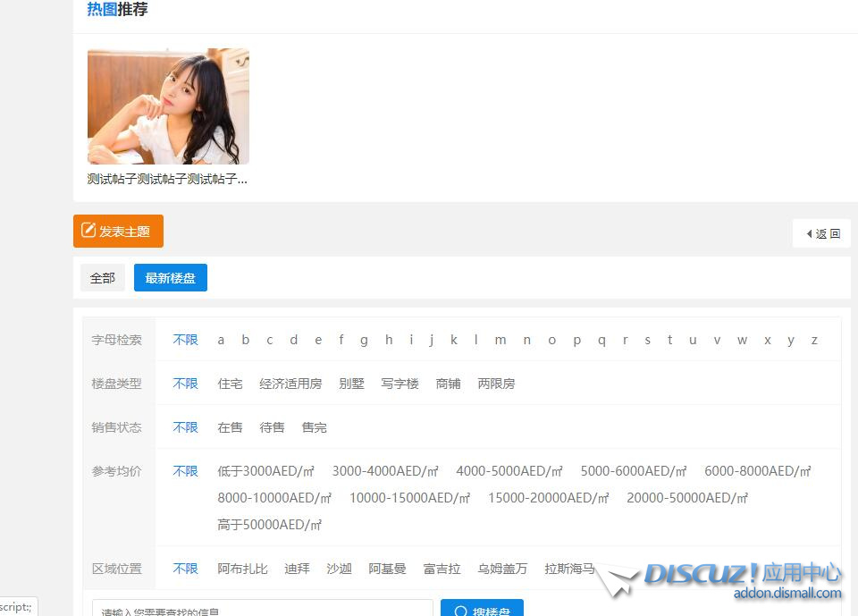Filter region by 迪拜

tap(297, 569)
